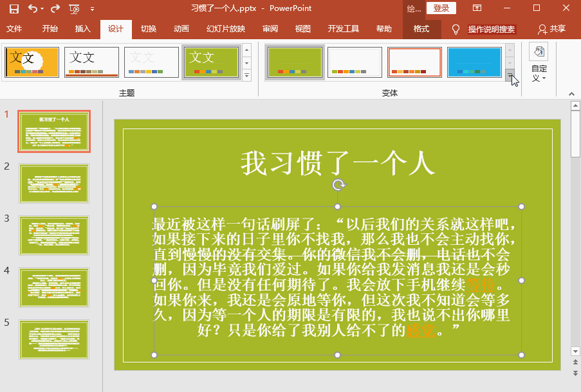Click the 共享 share button

[552, 29]
